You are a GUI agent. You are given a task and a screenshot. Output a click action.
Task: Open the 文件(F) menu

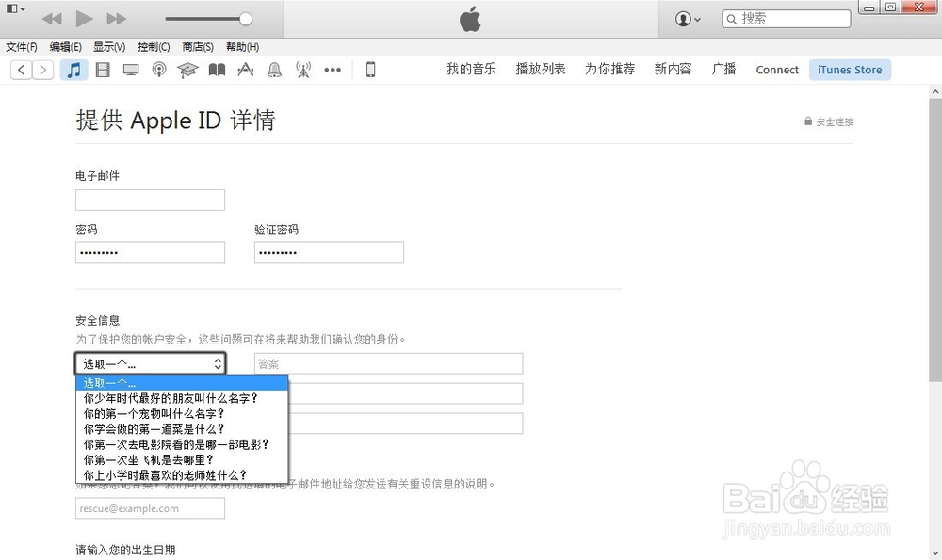click(22, 47)
